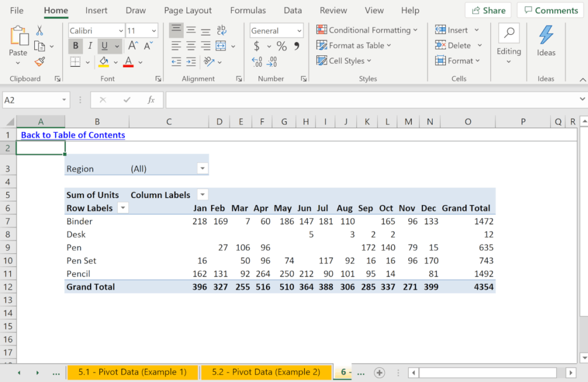The image size is (588, 382).
Task: Switch to the Formulas ribbon tab
Action: (248, 10)
